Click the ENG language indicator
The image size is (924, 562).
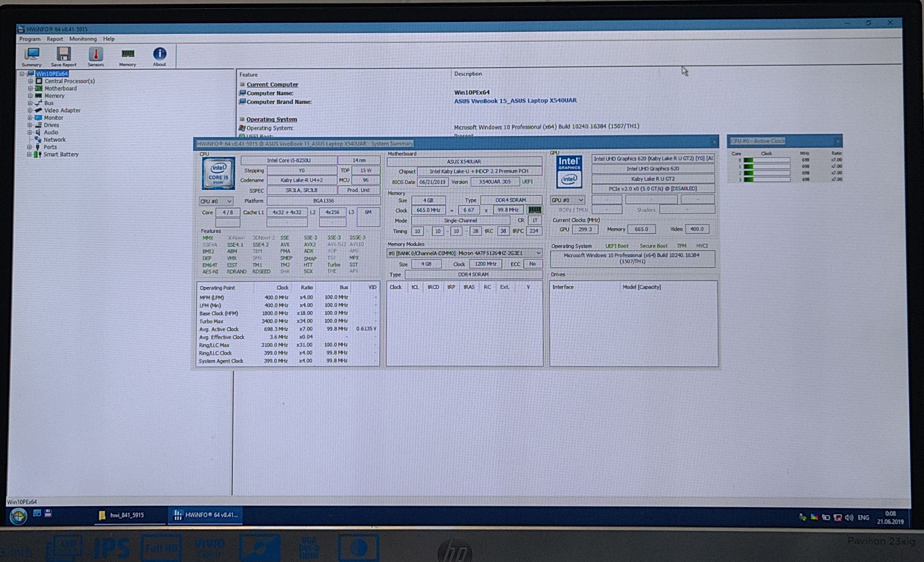pos(863,518)
